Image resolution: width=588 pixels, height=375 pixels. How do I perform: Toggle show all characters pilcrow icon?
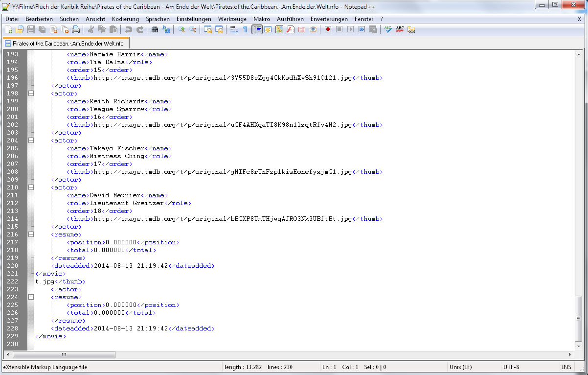pyautogui.click(x=246, y=30)
